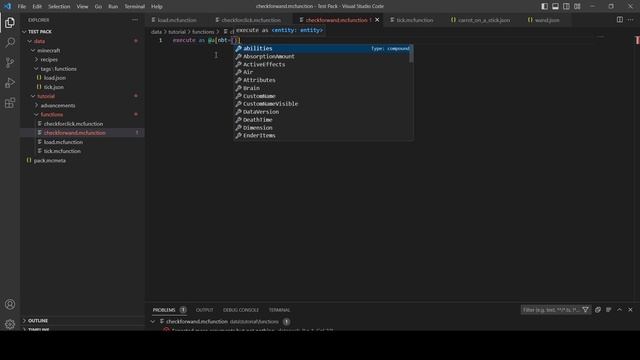Open the Run menu

point(113,7)
